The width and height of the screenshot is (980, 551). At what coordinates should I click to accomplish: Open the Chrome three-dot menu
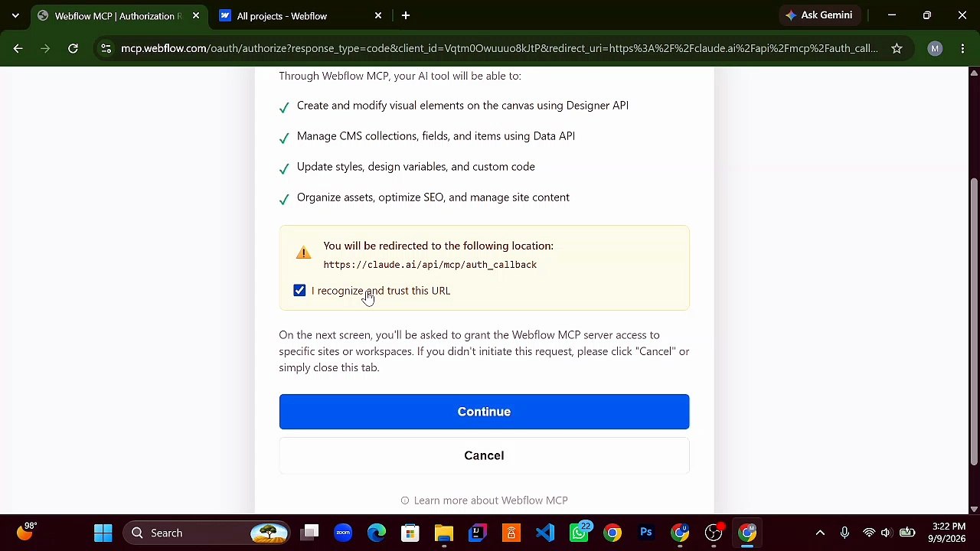point(962,48)
